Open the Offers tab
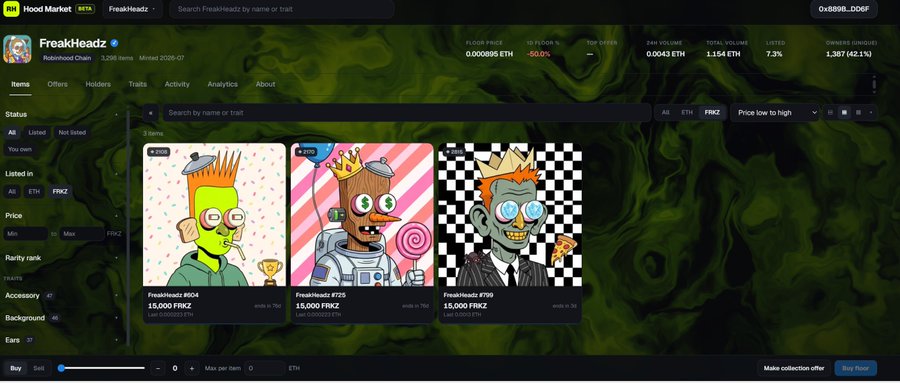This screenshot has width=900, height=383. click(57, 84)
